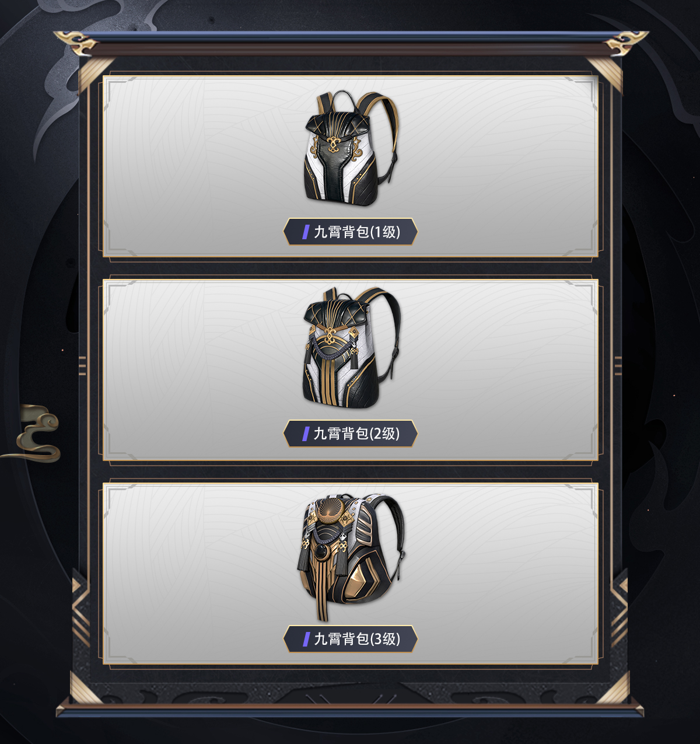Select the 九霄背包(3级) label

(351, 639)
